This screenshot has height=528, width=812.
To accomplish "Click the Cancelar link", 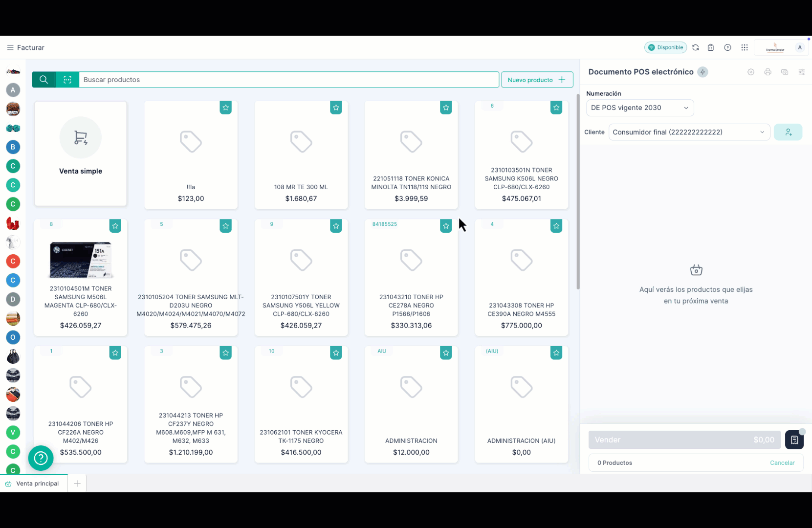I will coord(782,463).
